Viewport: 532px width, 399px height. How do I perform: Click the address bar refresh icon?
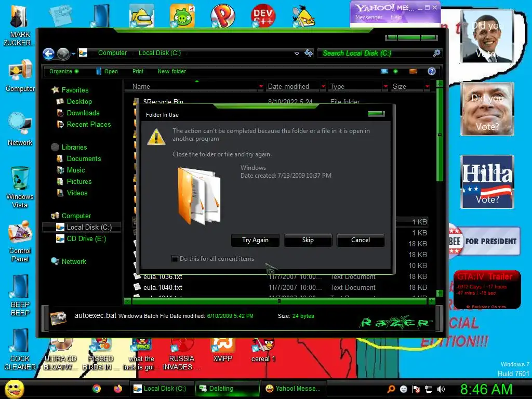309,54
